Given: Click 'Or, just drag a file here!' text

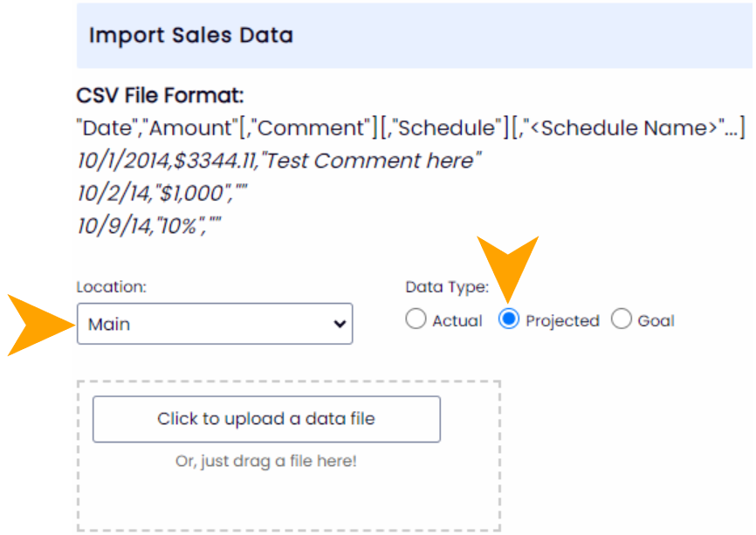Looking at the screenshot, I should coord(266,461).
